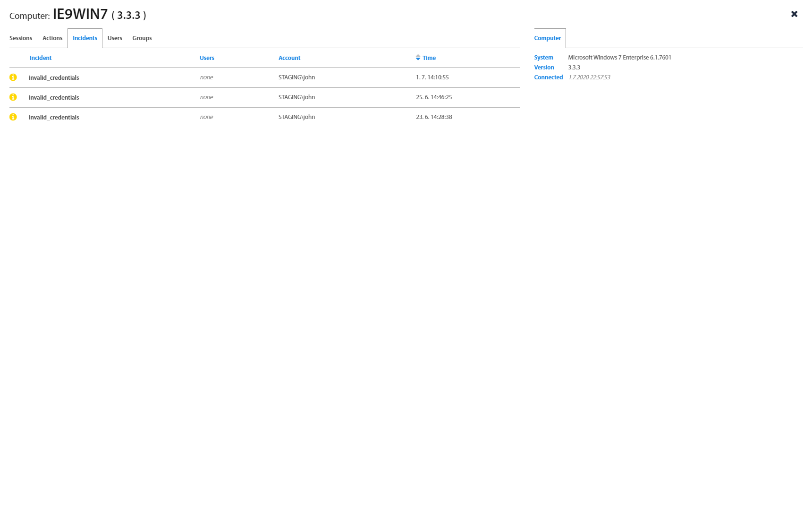Image resolution: width=812 pixels, height=510 pixels.
Task: Click warning icon for 25. 6. incident
Action: [x=13, y=97]
